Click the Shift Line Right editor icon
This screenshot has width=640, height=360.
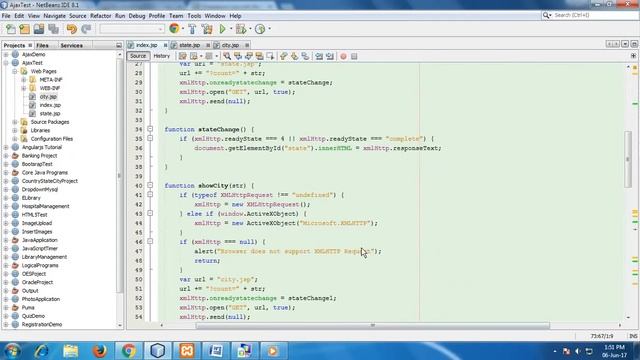pos(330,56)
